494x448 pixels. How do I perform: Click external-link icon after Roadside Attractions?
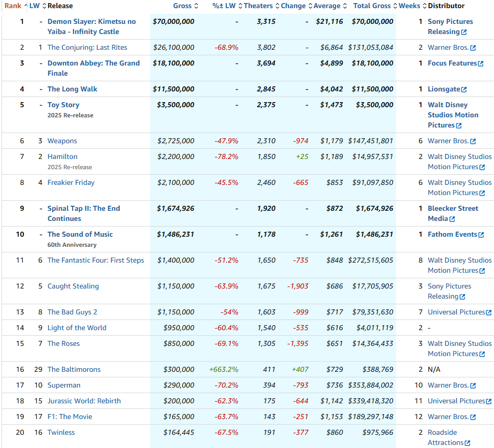(467, 443)
